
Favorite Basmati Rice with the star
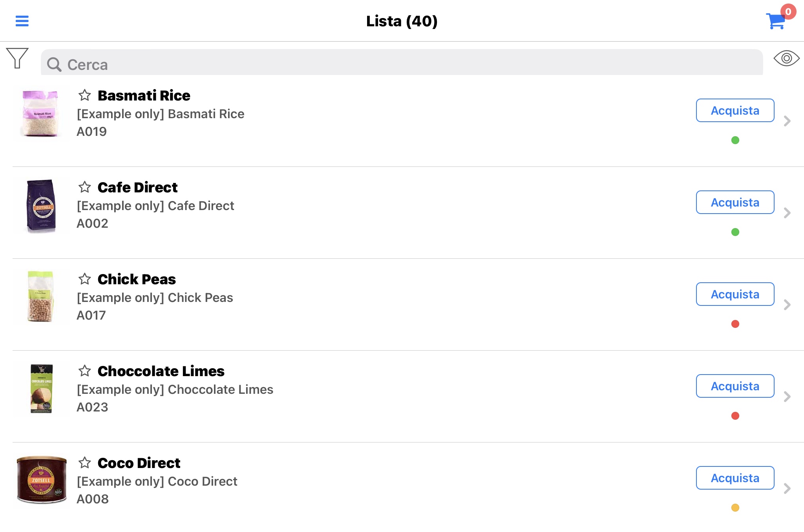point(84,95)
